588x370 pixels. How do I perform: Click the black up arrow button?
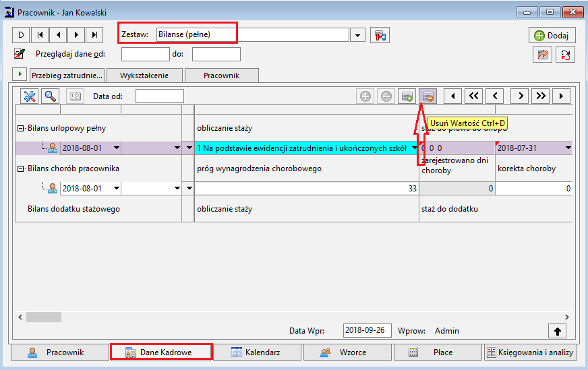click(557, 332)
